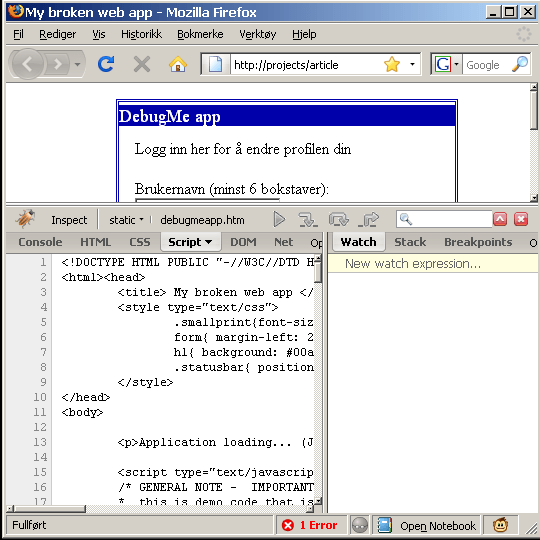
Task: Click the </head> source line
Action: pos(86,397)
